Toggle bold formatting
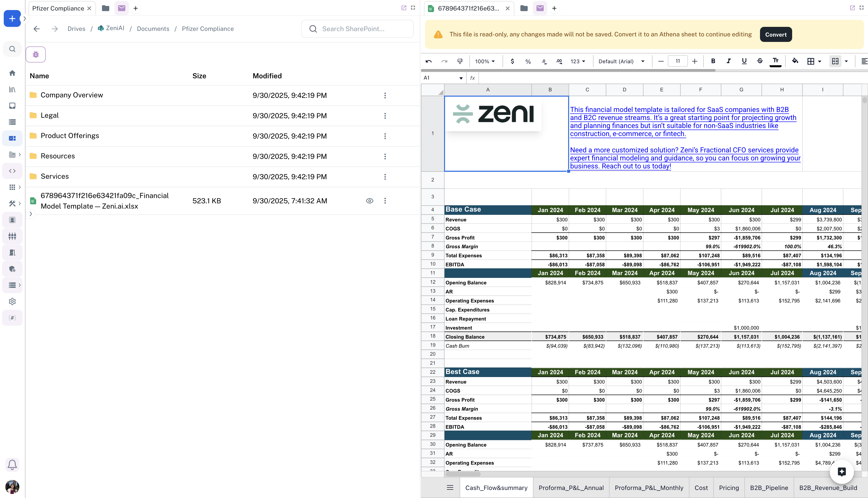This screenshot has width=868, height=498. click(713, 61)
